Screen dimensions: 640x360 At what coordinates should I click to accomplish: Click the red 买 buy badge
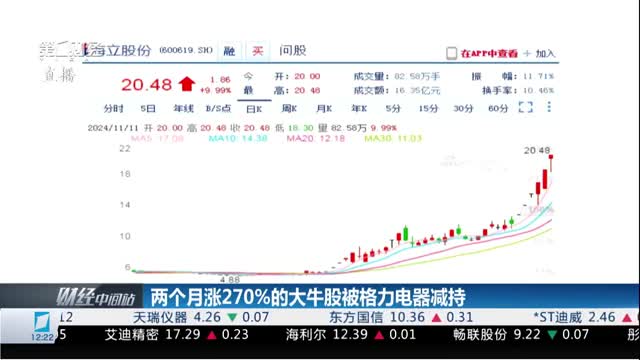[257, 51]
